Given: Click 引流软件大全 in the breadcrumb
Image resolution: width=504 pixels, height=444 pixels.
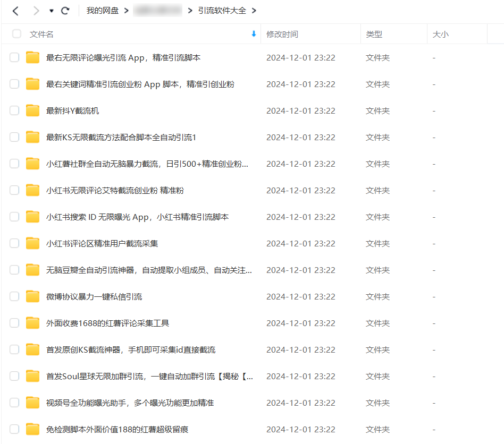Looking at the screenshot, I should pyautogui.click(x=222, y=11).
